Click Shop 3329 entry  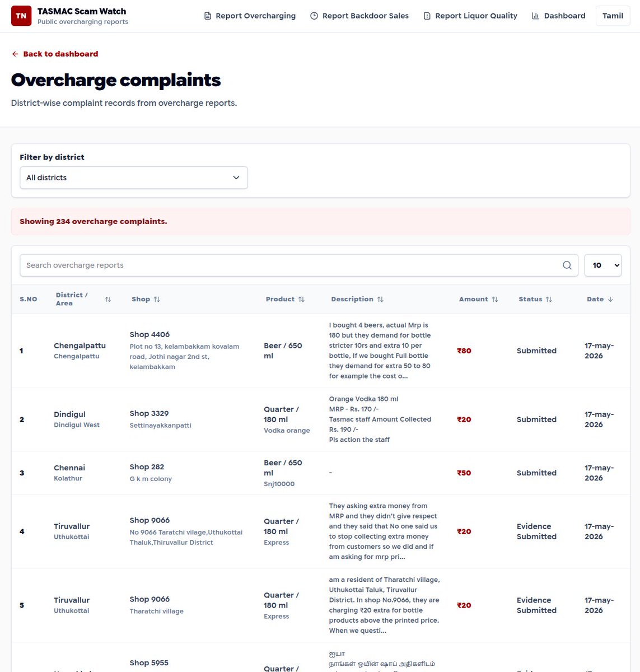pos(149,413)
